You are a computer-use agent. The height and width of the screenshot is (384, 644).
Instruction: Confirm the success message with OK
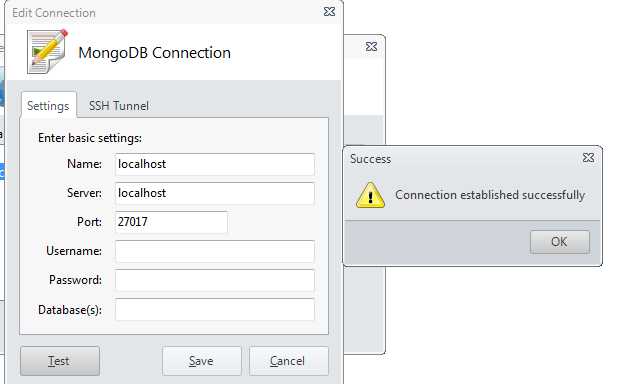(559, 241)
